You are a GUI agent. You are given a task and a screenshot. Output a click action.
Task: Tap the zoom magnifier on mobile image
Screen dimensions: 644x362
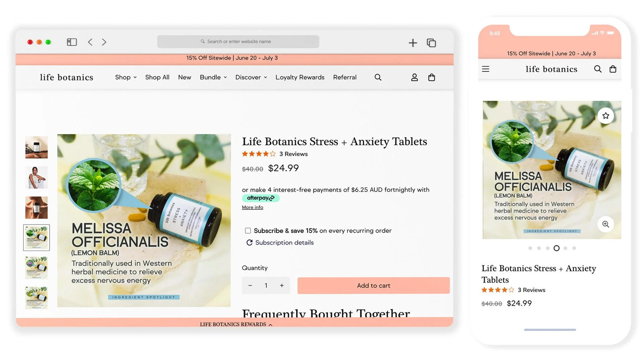(605, 224)
